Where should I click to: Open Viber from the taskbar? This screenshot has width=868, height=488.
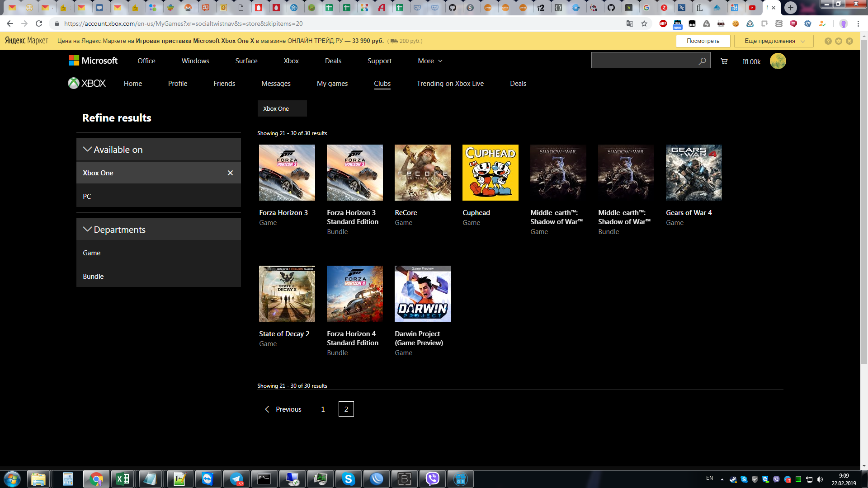coord(433,479)
